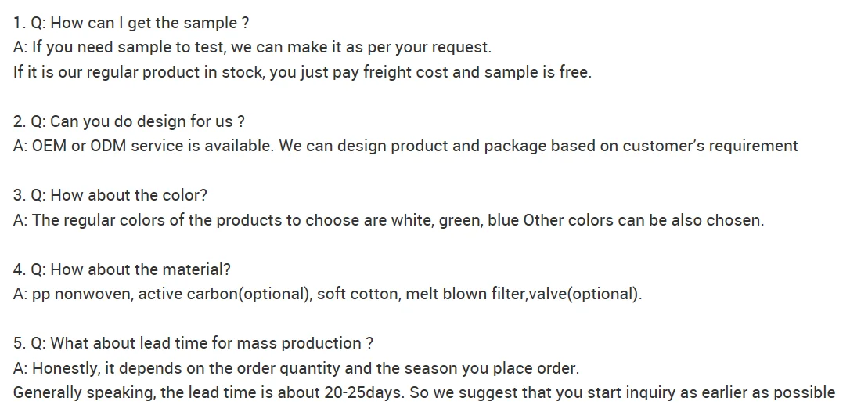Click the answer listing white, green, blue colors
This screenshot has height=416, width=868.
(389, 220)
